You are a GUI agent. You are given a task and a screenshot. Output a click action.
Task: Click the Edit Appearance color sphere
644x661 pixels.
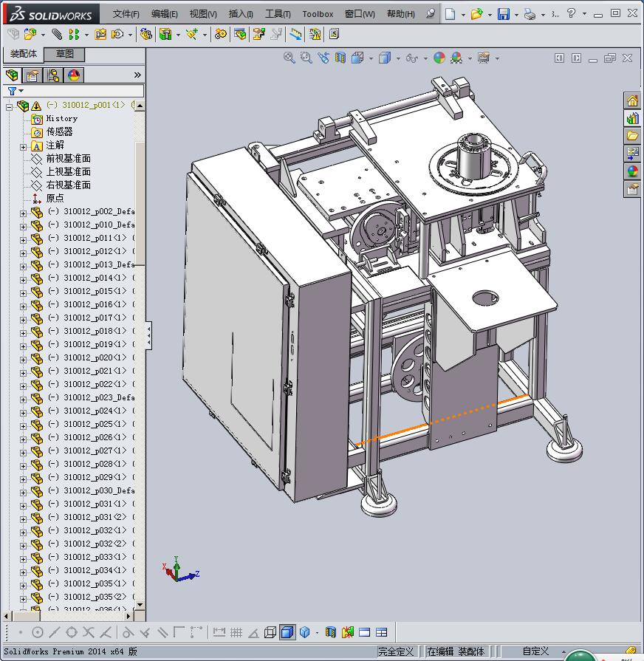coord(439,58)
